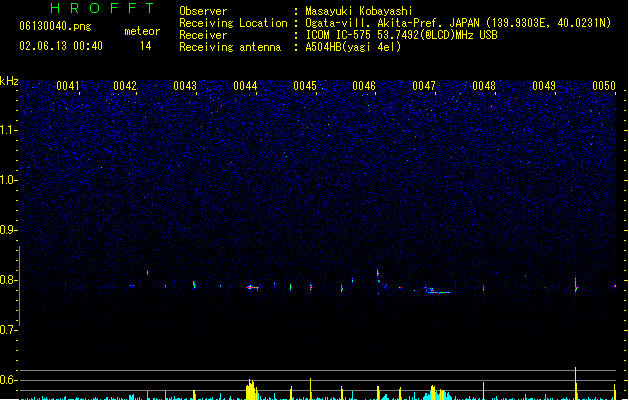629x400 pixels.
Task: Click time marker 0047
Action: tap(424, 86)
